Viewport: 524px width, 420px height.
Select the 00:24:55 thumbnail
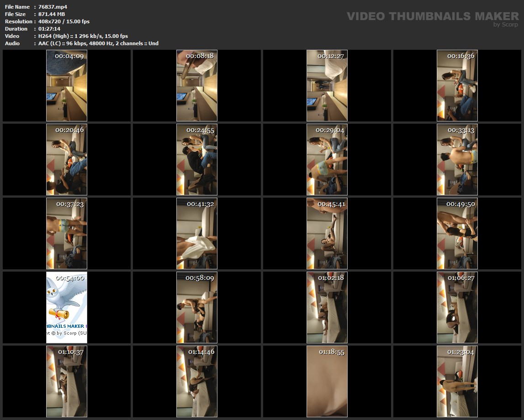(x=197, y=159)
